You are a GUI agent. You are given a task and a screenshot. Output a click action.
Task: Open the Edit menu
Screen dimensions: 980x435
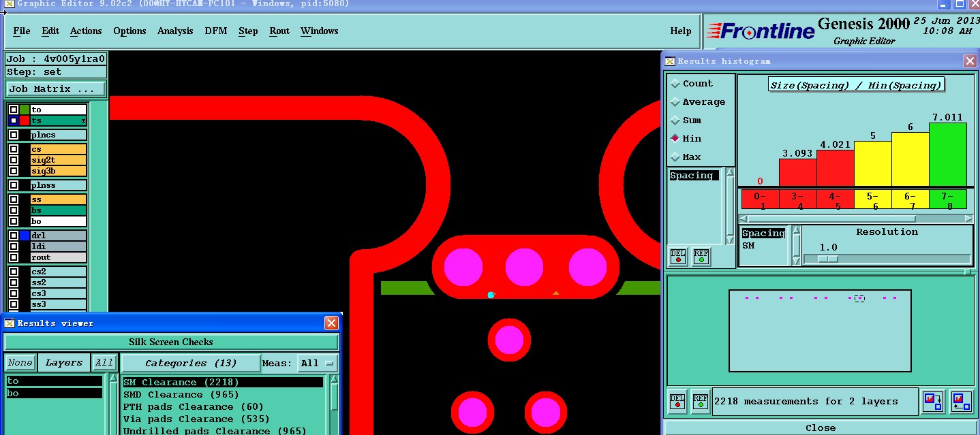point(50,31)
